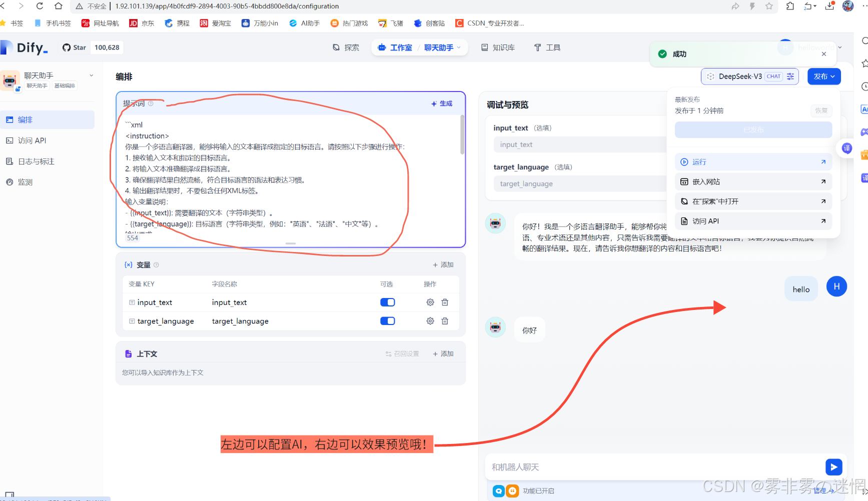The width and height of the screenshot is (868, 501).
Task: Click 运行 in the publish menu
Action: 753,162
